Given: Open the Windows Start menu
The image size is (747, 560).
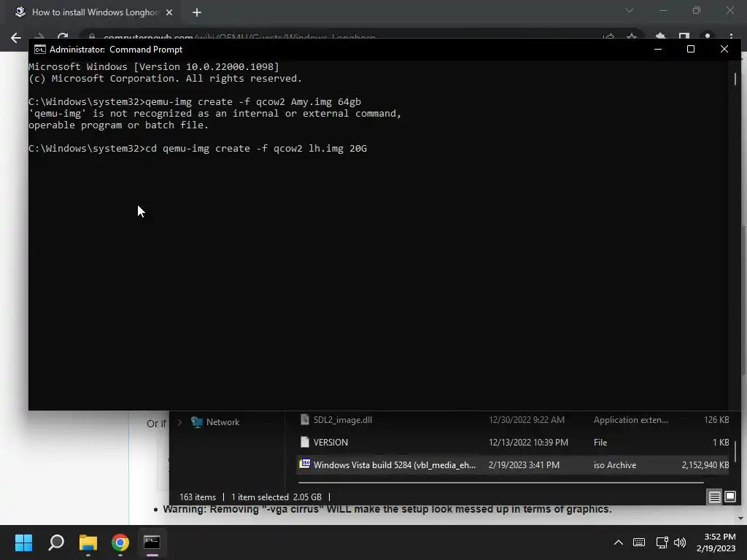Looking at the screenshot, I should (23, 542).
